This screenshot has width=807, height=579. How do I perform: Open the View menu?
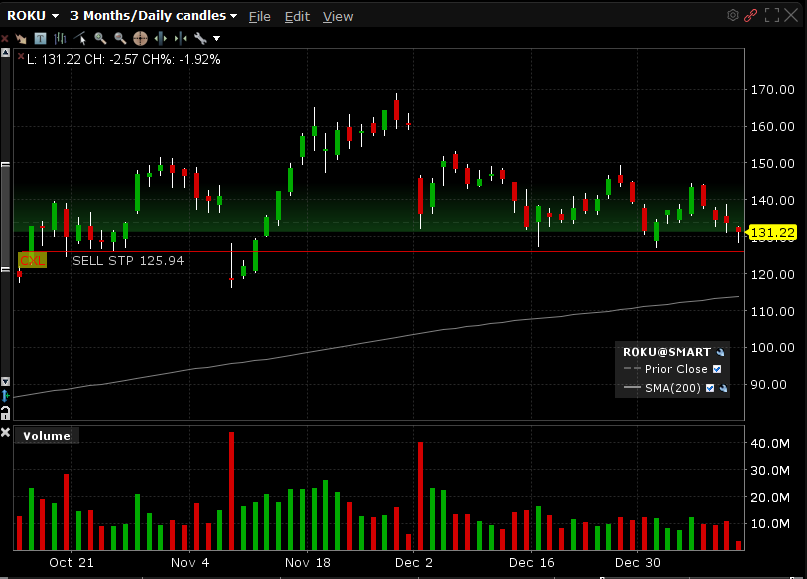coord(338,16)
